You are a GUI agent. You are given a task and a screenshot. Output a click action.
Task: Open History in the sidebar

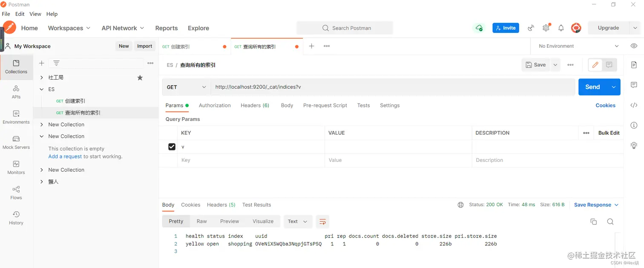(16, 218)
